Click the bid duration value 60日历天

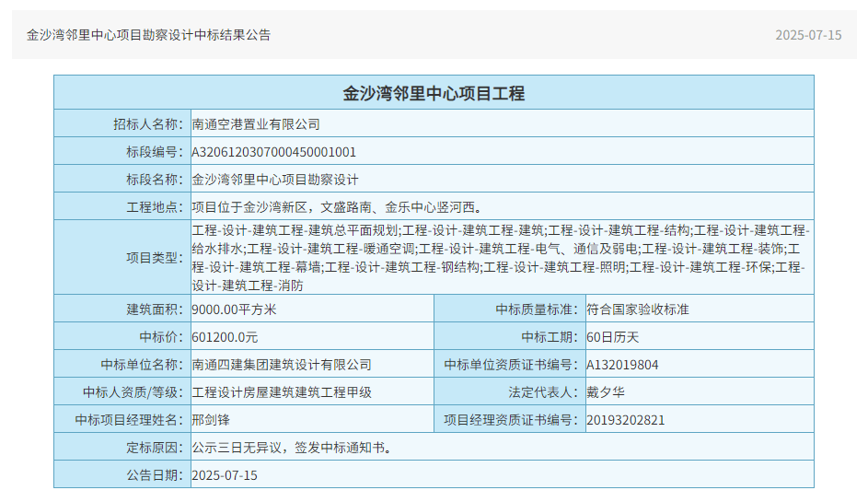click(613, 337)
